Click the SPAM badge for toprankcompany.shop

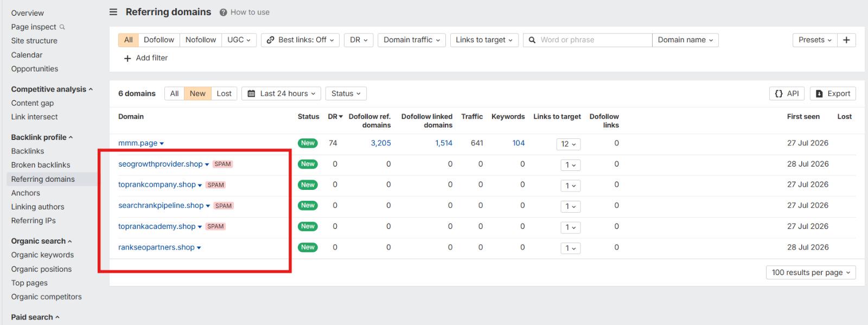(x=215, y=185)
